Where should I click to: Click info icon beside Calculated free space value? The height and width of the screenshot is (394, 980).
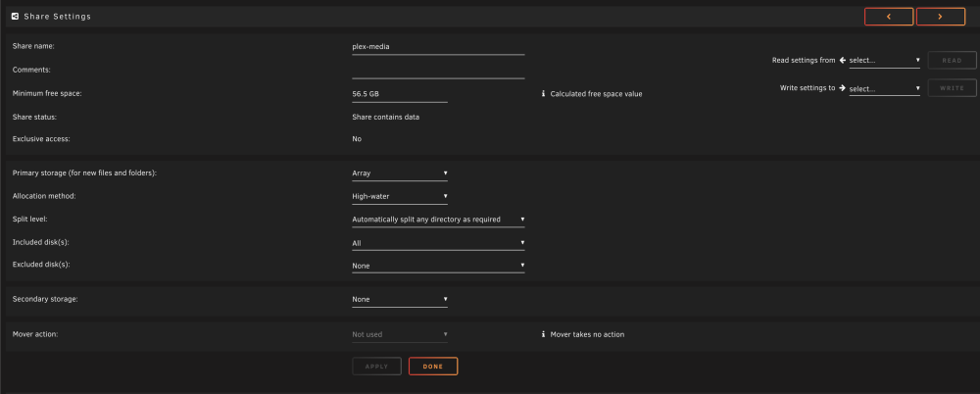544,94
